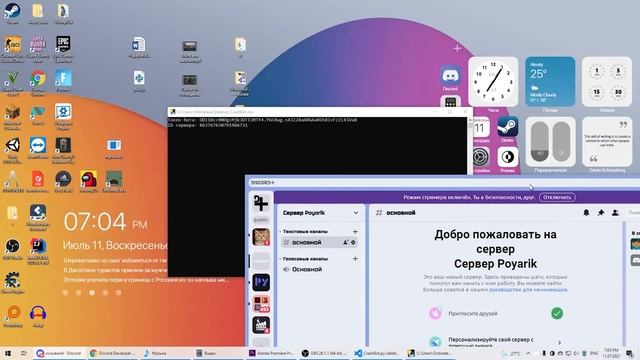Launch Audacity from the desktop

pyautogui.click(x=38, y=316)
